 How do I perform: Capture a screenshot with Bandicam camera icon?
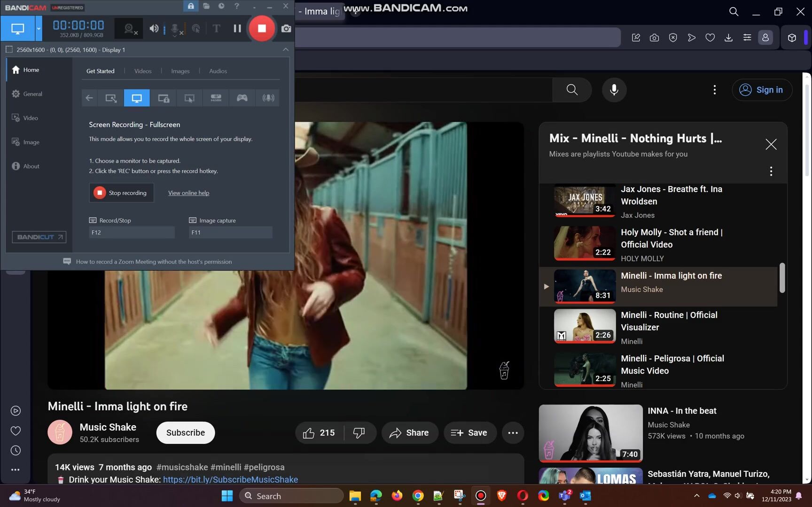pos(286,29)
